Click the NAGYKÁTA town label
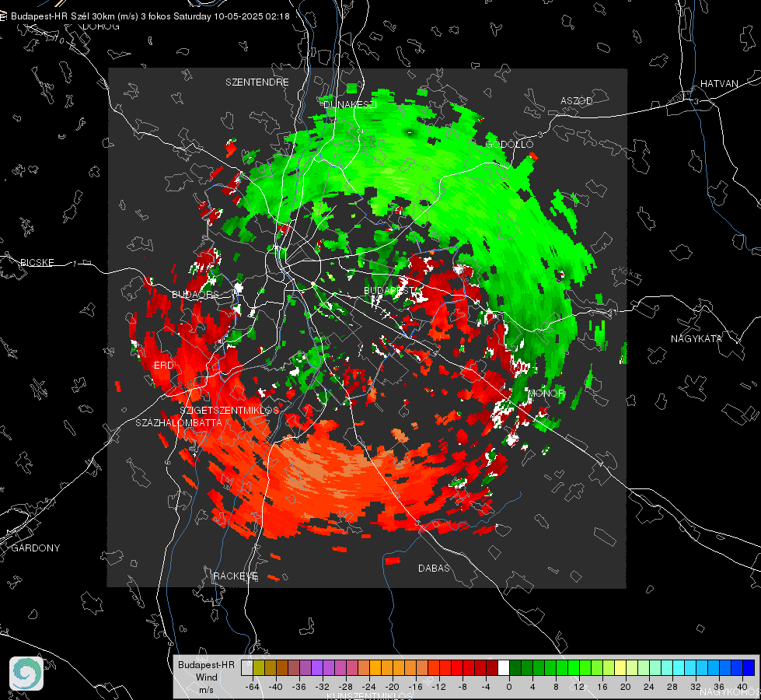The height and width of the screenshot is (700, 761). pos(696,339)
